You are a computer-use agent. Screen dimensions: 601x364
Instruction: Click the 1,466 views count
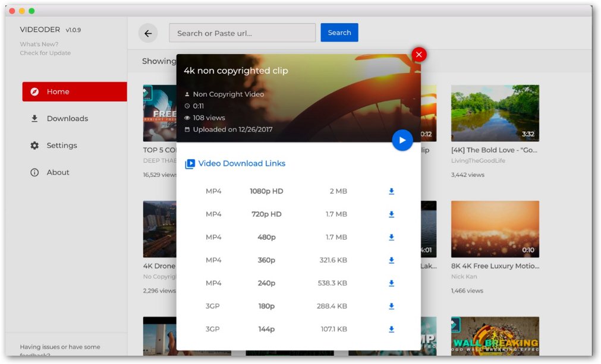point(467,291)
